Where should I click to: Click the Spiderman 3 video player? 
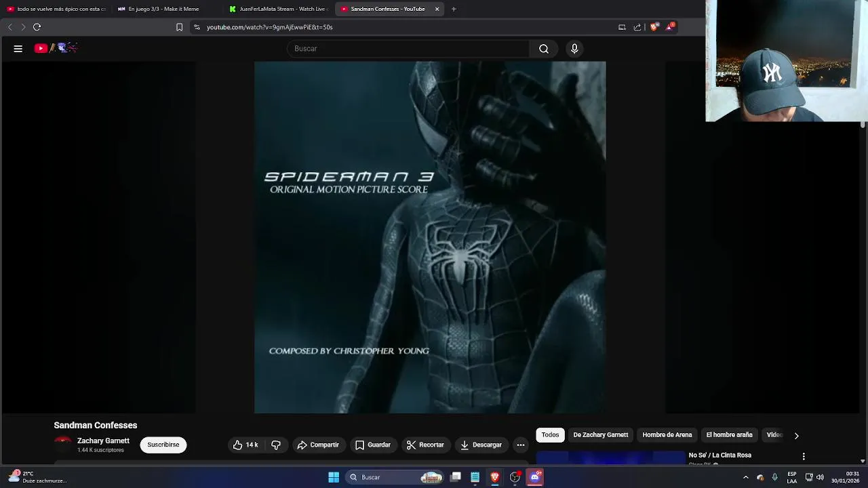coord(430,237)
